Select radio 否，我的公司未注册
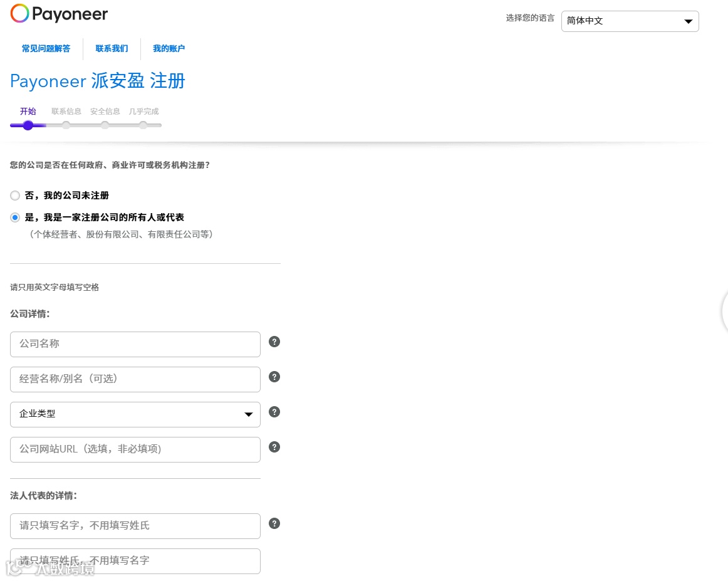The width and height of the screenshot is (728, 581). pos(15,196)
